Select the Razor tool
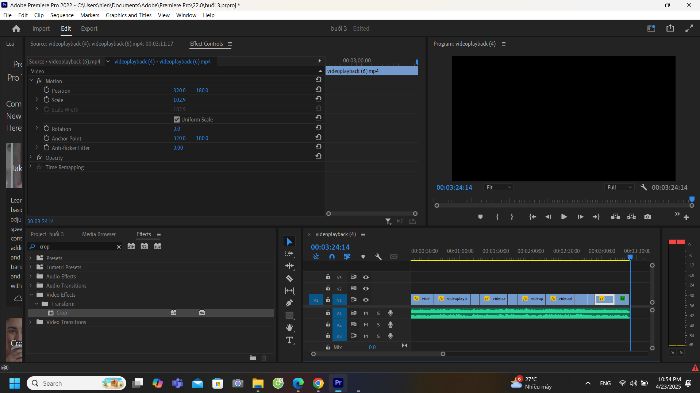The image size is (700, 393). pos(289,278)
